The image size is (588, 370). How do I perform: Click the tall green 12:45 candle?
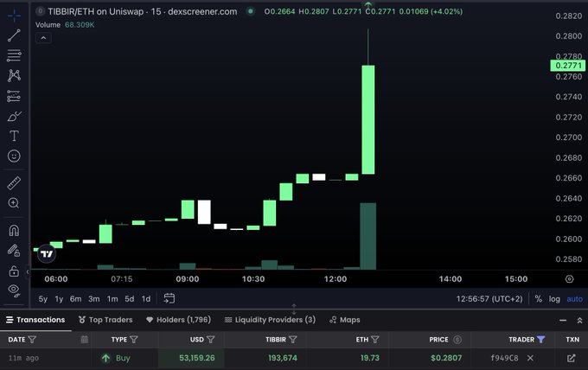tap(368, 119)
